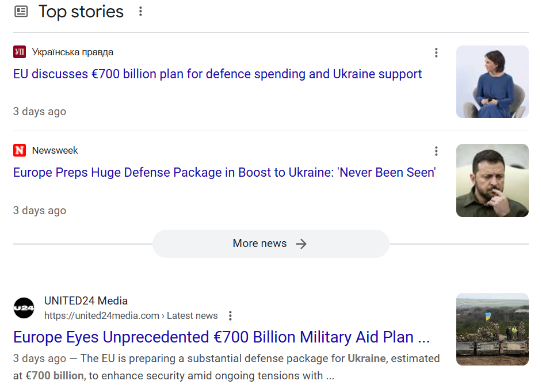Click the Українська правда source name
The width and height of the screenshot is (542, 392).
(72, 52)
